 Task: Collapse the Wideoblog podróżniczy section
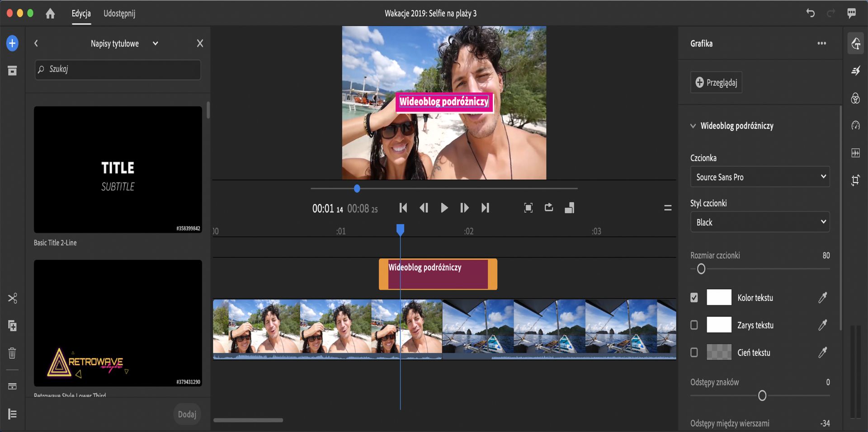click(693, 126)
